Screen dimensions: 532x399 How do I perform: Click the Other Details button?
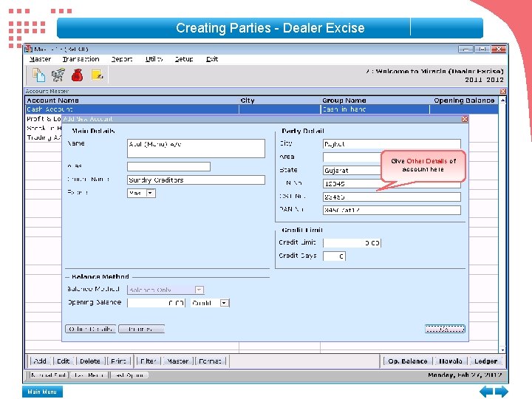pyautogui.click(x=90, y=329)
